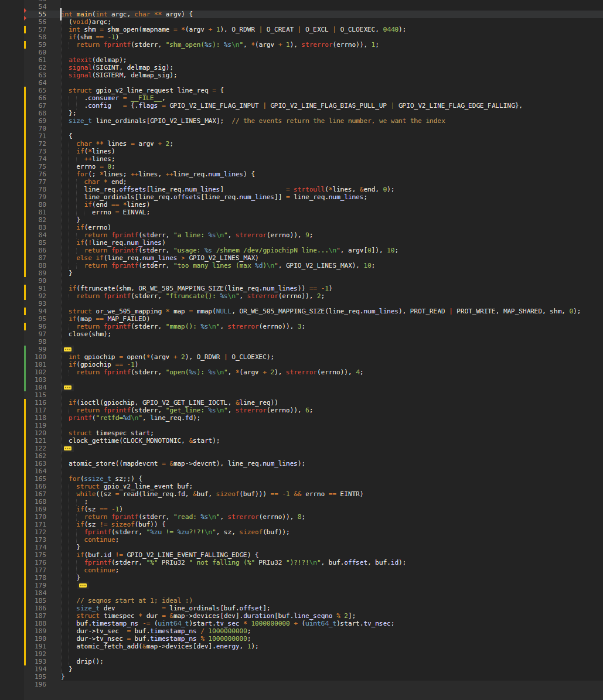This screenshot has width=603, height=700.
Task: Click the green added-lines marker beside line 101
Action: [25, 364]
